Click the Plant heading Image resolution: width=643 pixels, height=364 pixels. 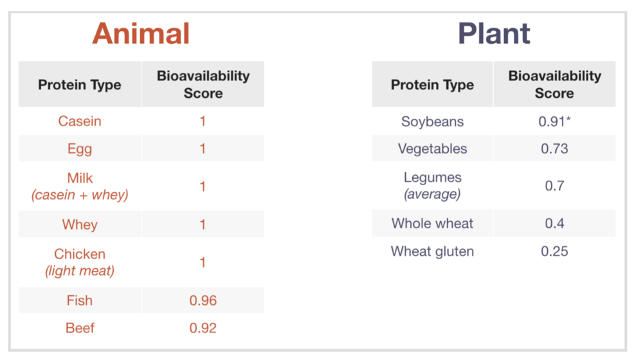coord(494,33)
